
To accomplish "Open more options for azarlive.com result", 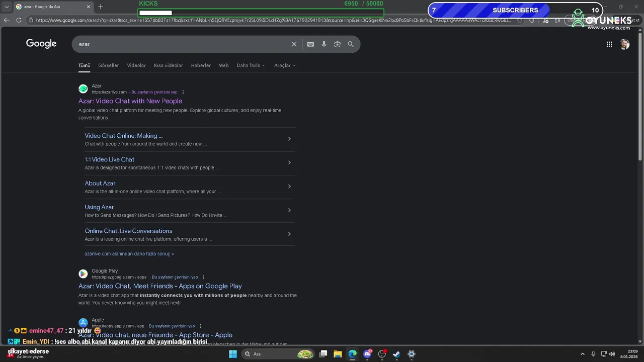I will coord(183,93).
